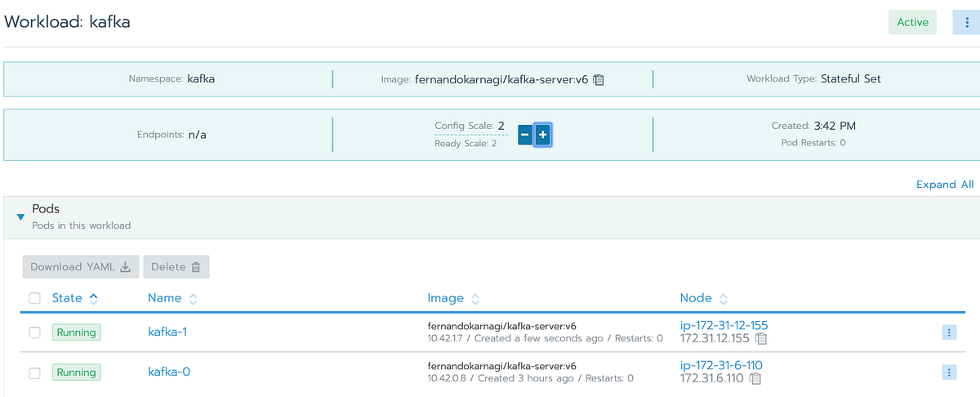Click the Pods in this workload subtitle
Image resolution: width=980 pixels, height=397 pixels.
point(81,225)
